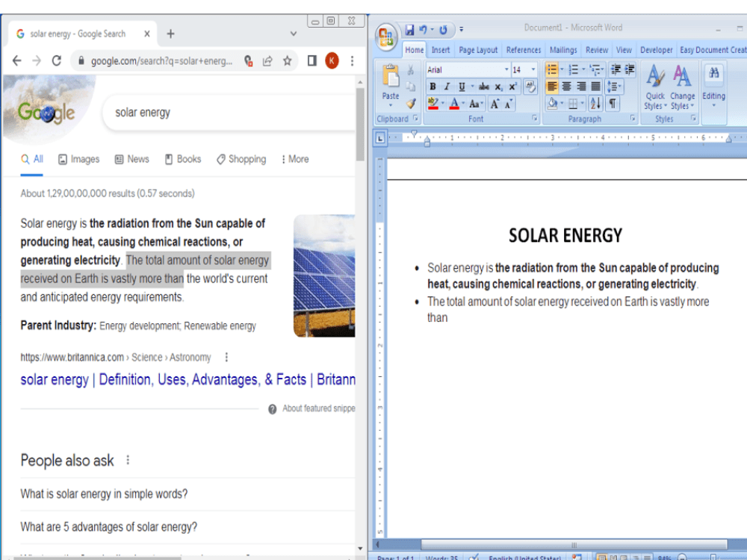Click the share page icon in Chrome
The width and height of the screenshot is (747, 560).
coord(267,60)
